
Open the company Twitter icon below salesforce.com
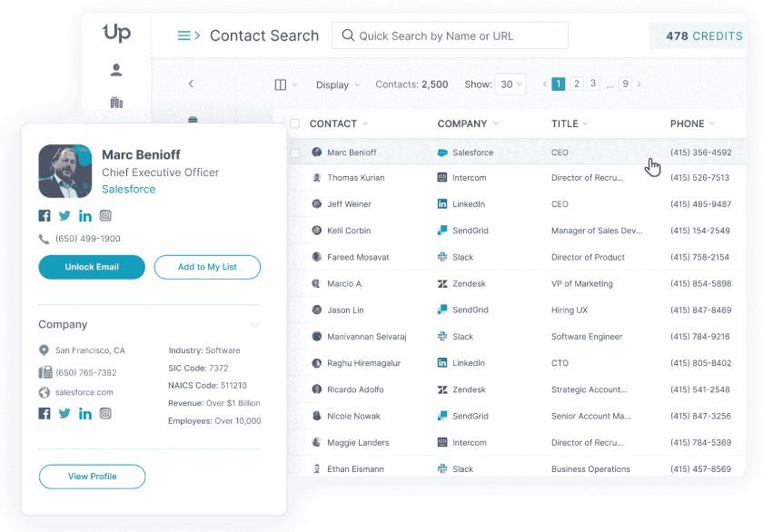tap(64, 413)
